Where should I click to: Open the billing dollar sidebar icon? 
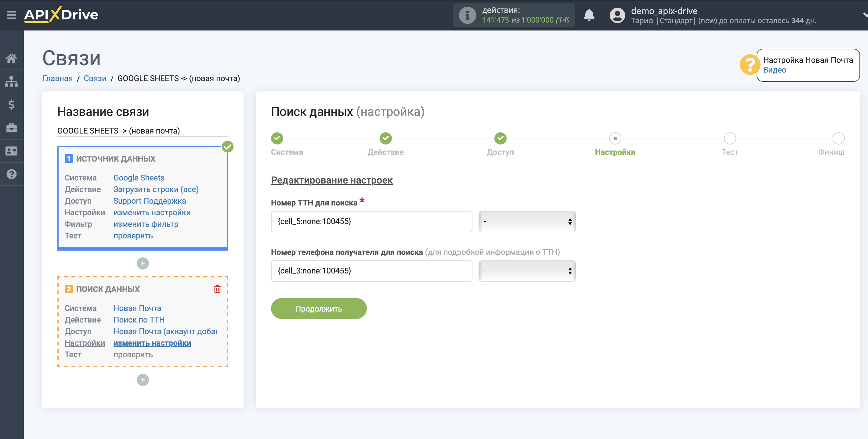pyautogui.click(x=12, y=105)
